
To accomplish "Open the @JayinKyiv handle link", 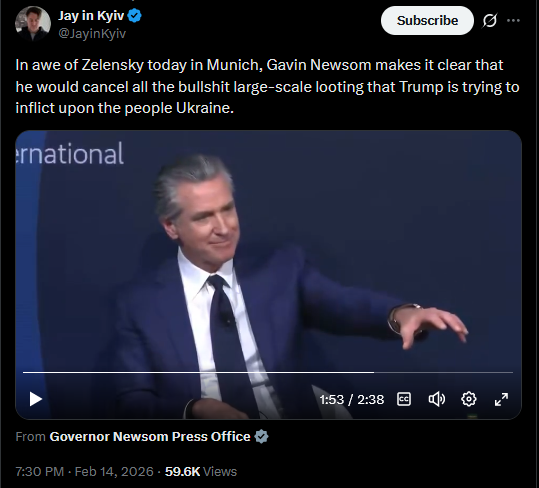I will 92,34.
